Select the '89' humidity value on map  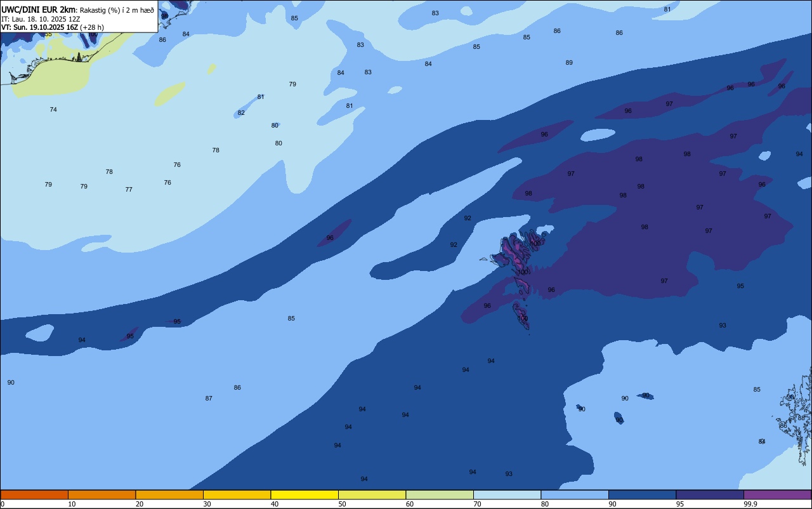click(569, 63)
